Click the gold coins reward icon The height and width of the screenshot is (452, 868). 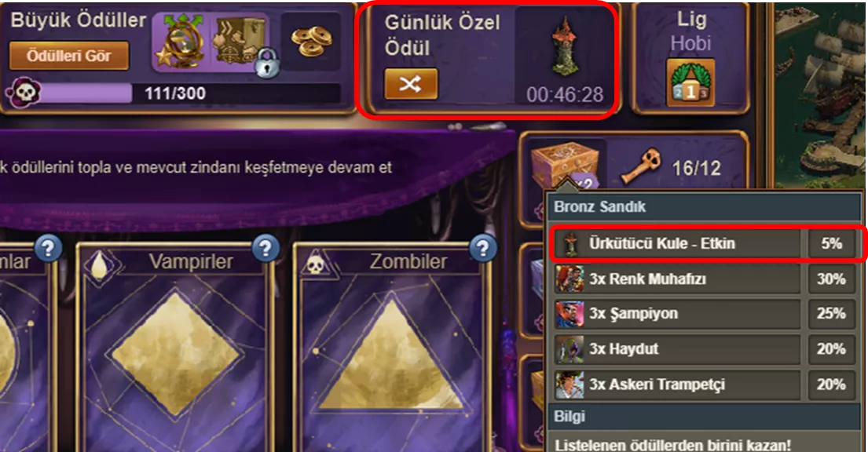click(x=312, y=42)
